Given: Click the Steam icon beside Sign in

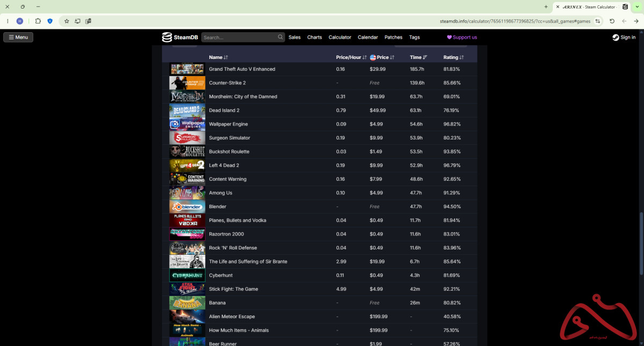Looking at the screenshot, I should 616,38.
